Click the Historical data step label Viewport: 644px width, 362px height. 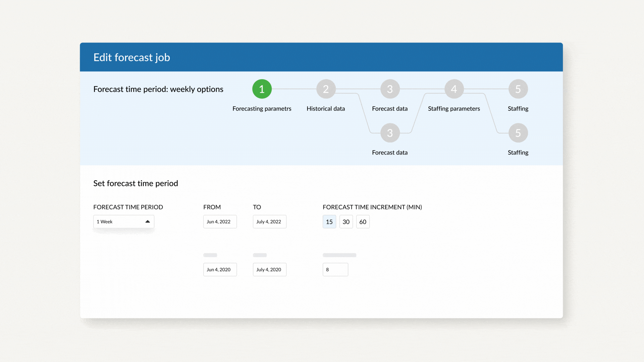coord(325,109)
